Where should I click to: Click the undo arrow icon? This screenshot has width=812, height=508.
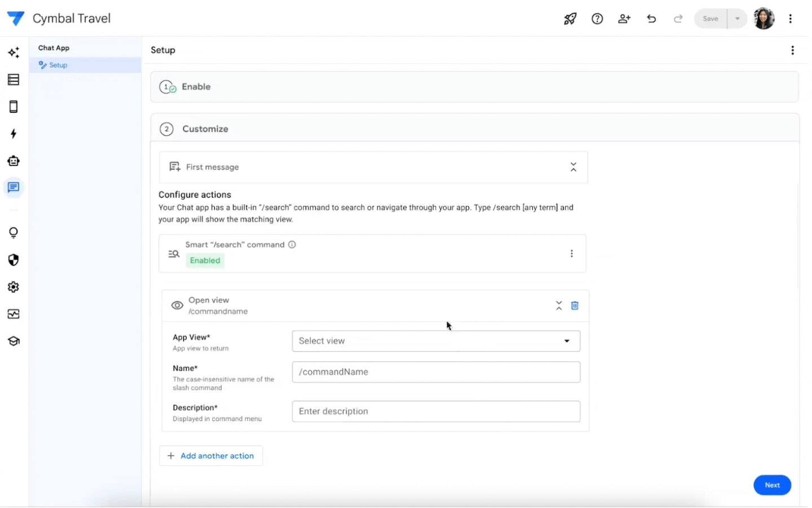[x=651, y=19]
